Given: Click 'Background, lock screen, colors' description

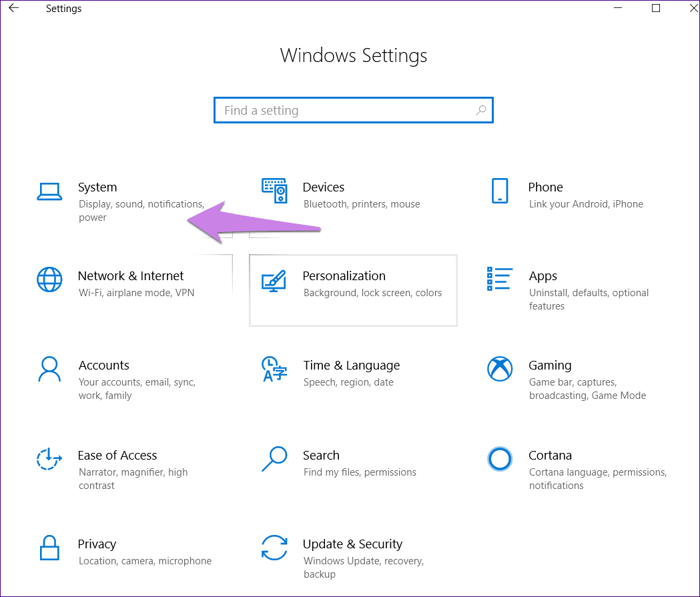Looking at the screenshot, I should pos(373,293).
